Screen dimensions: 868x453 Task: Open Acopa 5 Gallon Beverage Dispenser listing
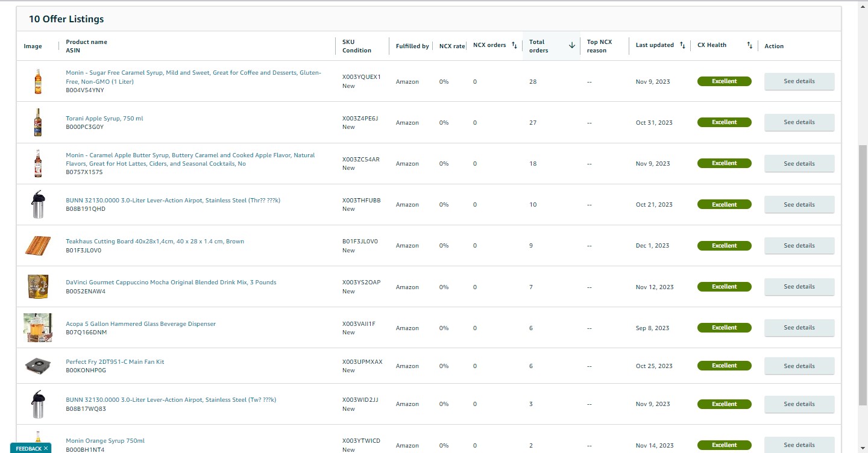[140, 324]
